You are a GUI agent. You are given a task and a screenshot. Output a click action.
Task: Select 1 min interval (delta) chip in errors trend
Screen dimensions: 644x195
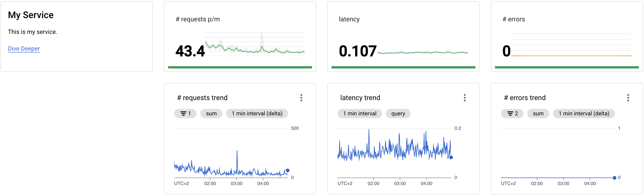point(584,114)
